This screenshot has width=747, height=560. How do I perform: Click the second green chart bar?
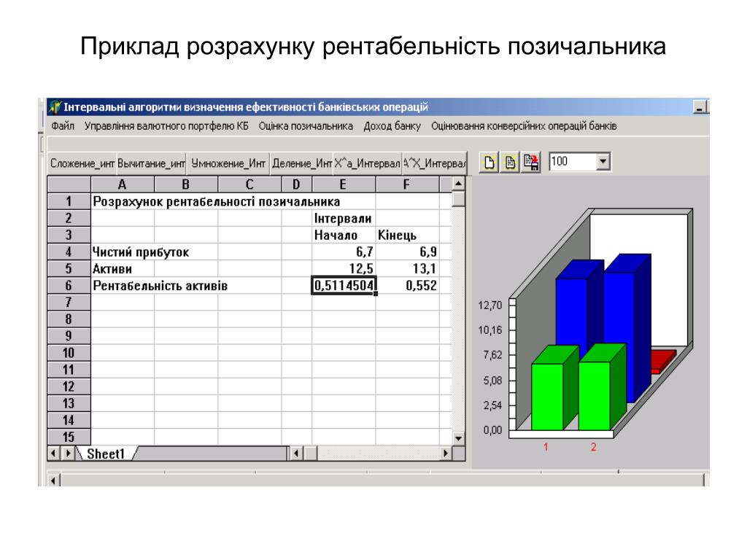(595, 395)
